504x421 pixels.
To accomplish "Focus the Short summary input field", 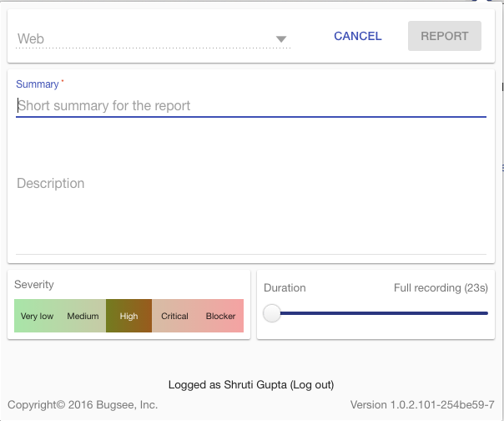I will (x=250, y=106).
